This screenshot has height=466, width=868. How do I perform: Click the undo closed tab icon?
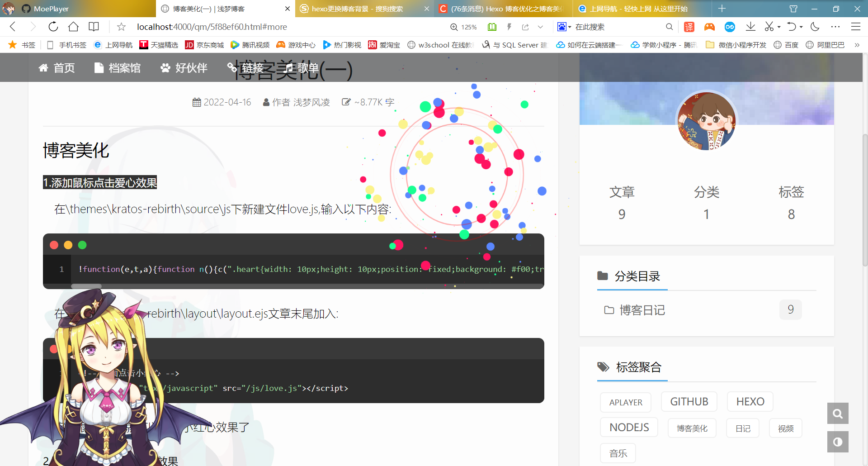pos(791,27)
